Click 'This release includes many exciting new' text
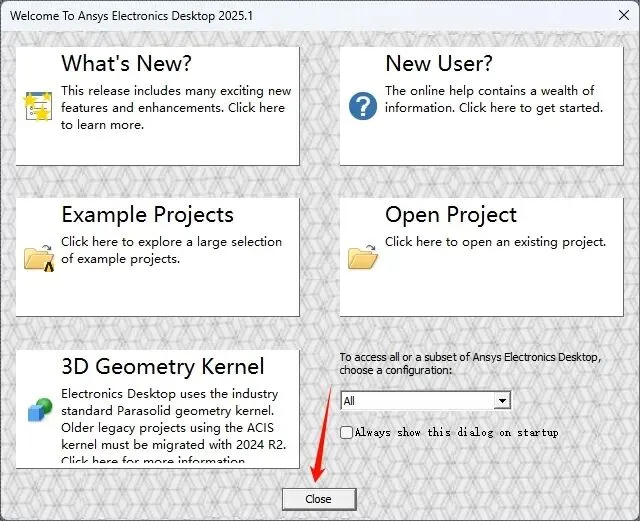Image resolution: width=640 pixels, height=521 pixels. [x=176, y=91]
